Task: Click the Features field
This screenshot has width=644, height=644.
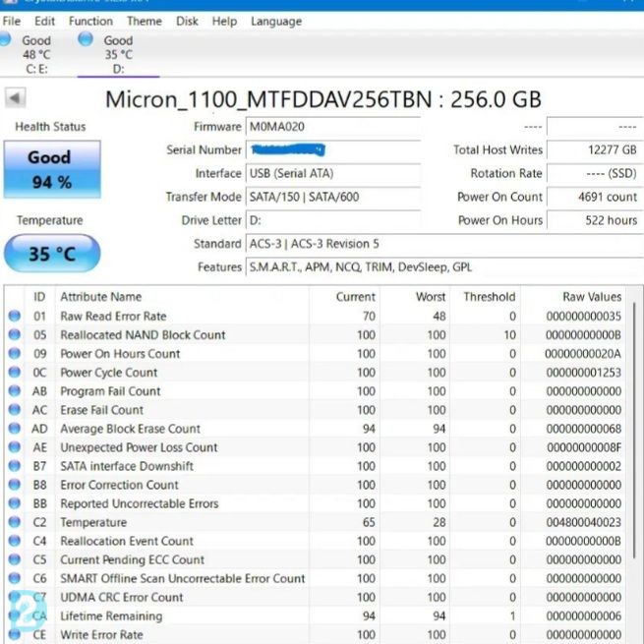Action: click(x=444, y=267)
